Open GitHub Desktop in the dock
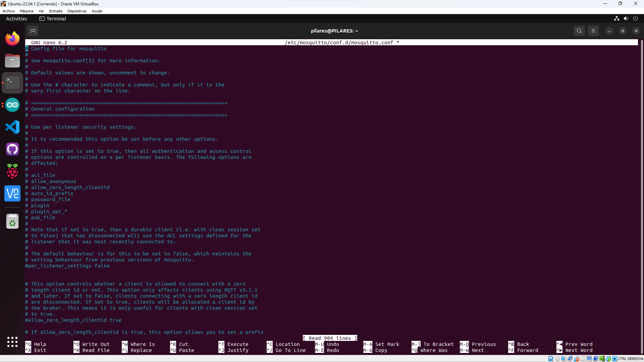Screen dimensions: 644x362 [x=12, y=149]
